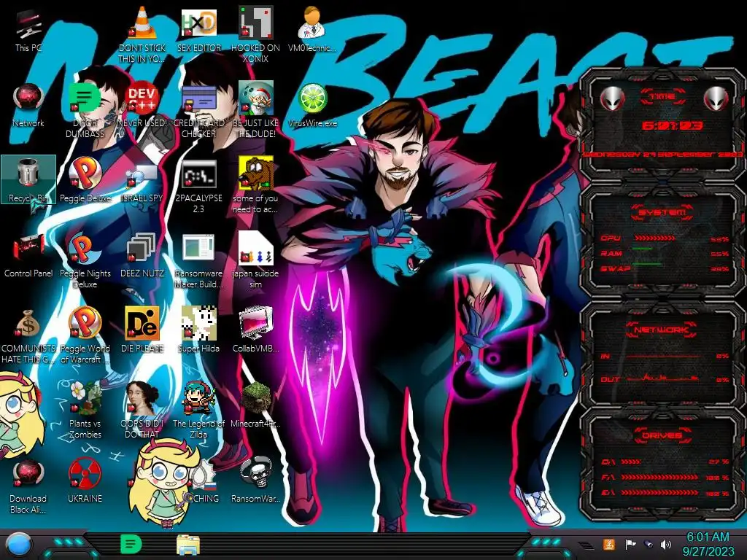Open the Dev C++ icon labeled NEVER USED!

(142, 98)
